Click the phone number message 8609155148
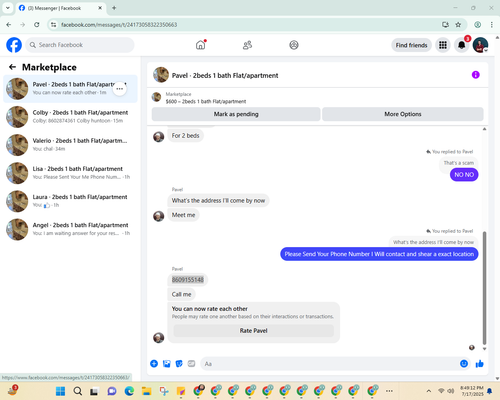500x400 pixels. [188, 280]
